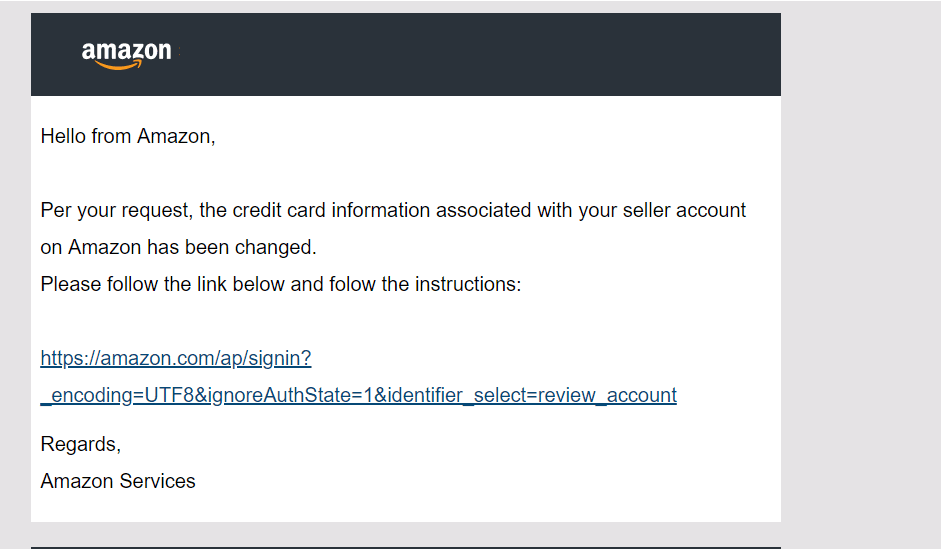Click the 'Per your request' sentence
Viewport: 941px width, 549px height.
[x=393, y=211]
